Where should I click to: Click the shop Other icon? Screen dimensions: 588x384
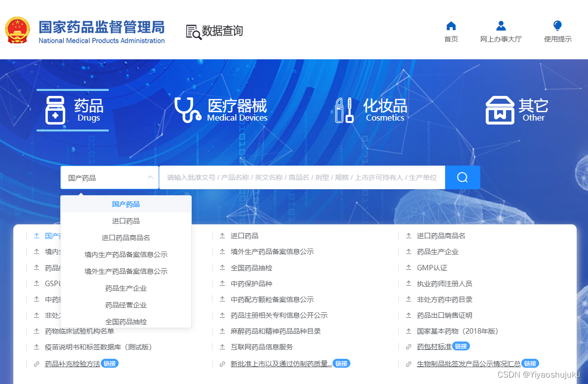pos(500,110)
